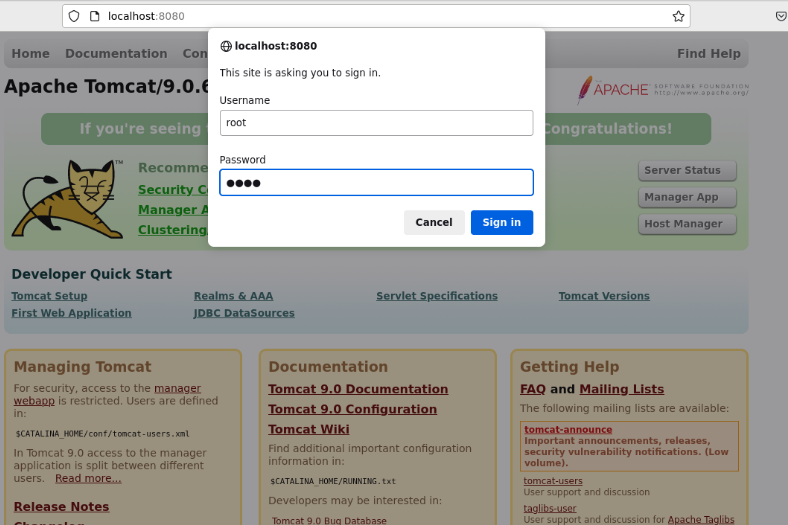Click the Developer Quick Start heading

[x=91, y=274]
